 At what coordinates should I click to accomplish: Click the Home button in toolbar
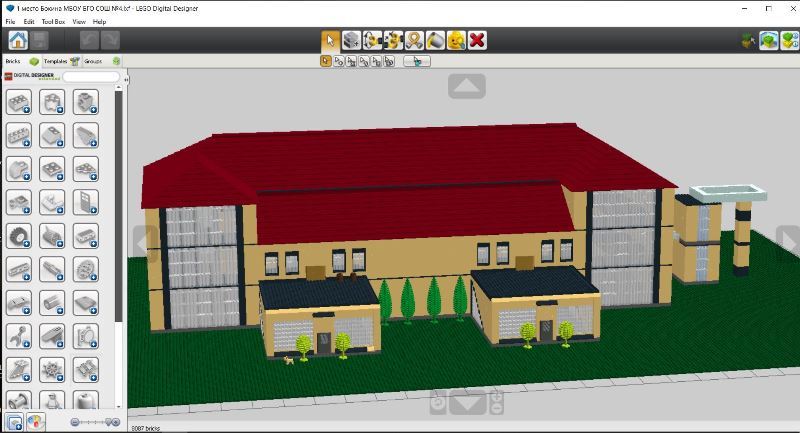point(18,40)
